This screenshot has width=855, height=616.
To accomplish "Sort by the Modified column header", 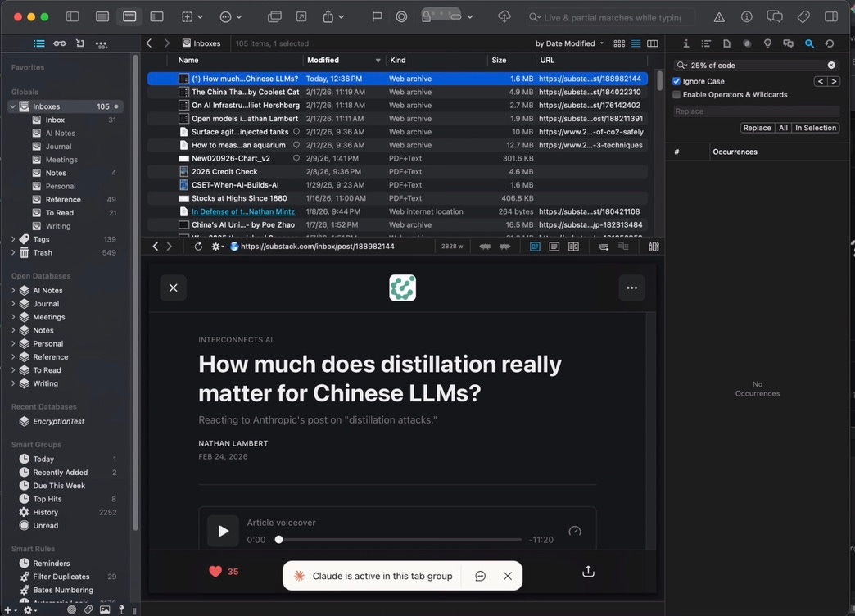I will tap(323, 61).
